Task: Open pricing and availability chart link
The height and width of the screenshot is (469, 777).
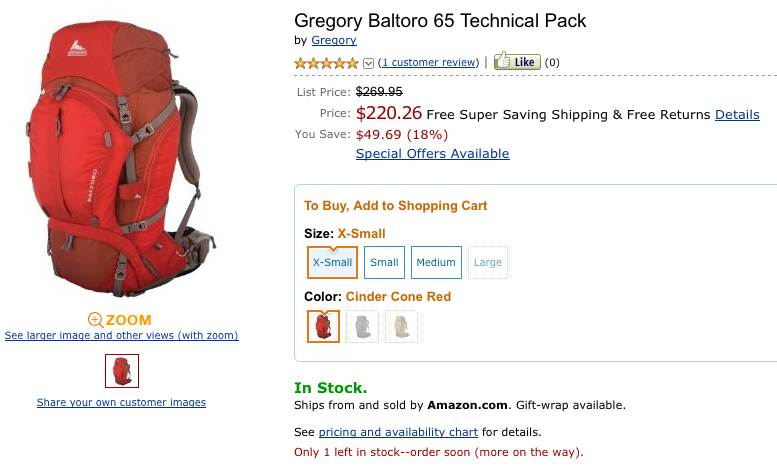Action: click(x=398, y=432)
